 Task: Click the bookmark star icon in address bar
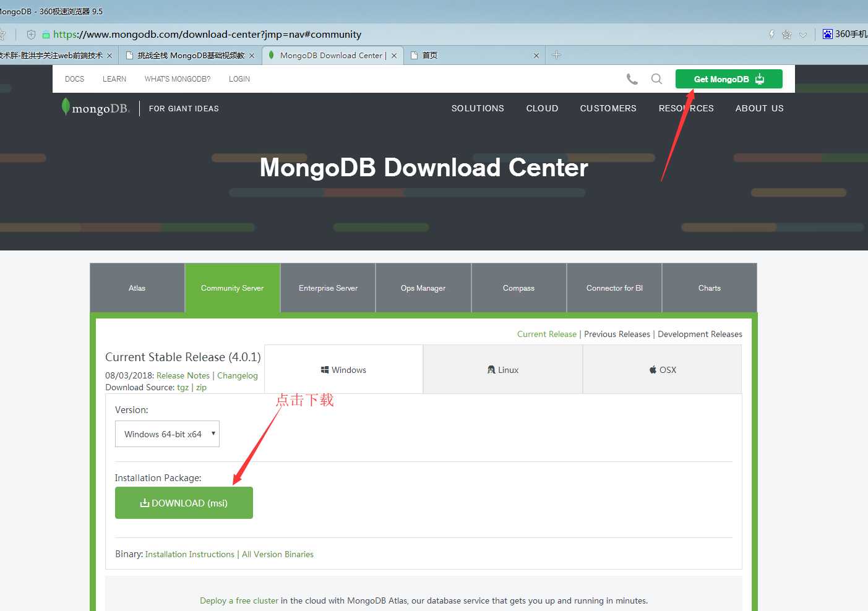tap(787, 35)
